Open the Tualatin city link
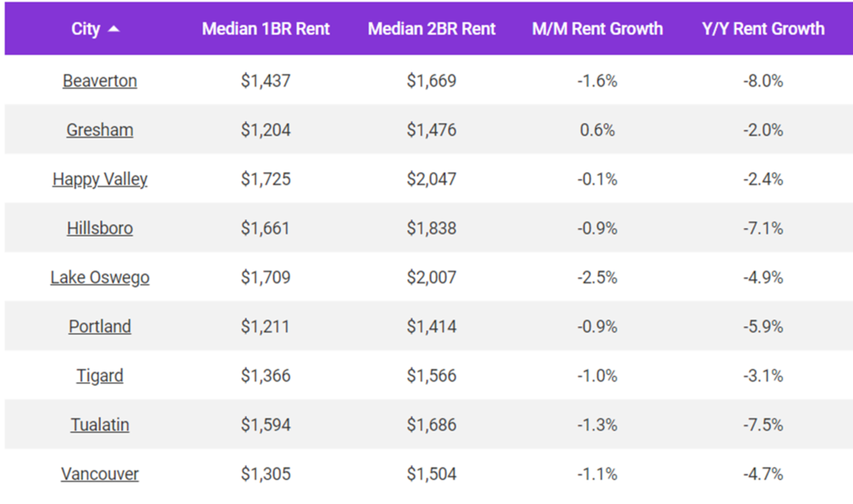Image resolution: width=853 pixels, height=504 pixels. [99, 424]
